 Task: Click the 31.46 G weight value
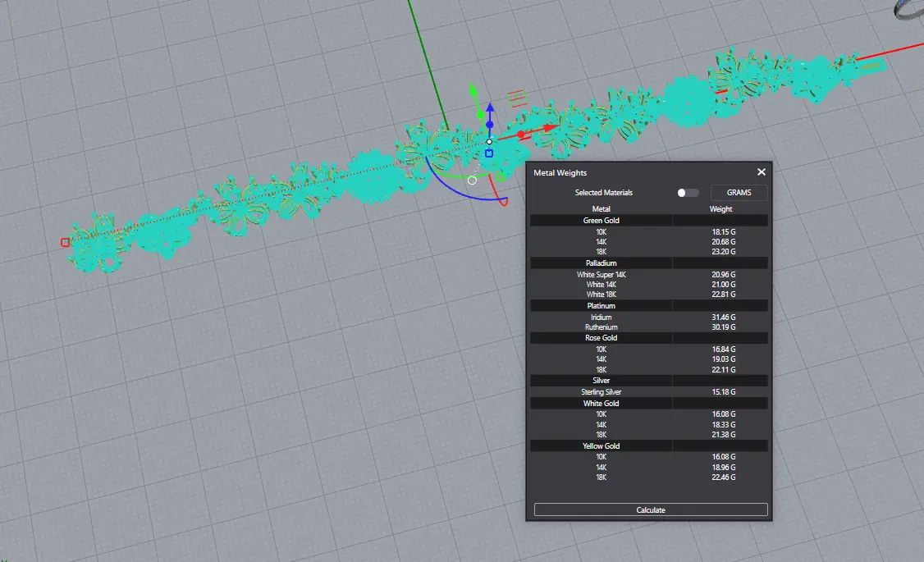coord(723,317)
